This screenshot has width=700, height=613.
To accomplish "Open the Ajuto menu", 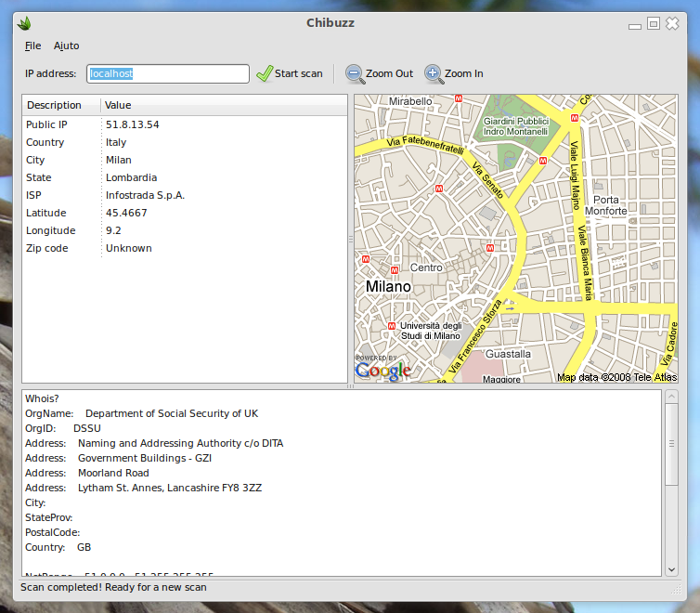I will [x=66, y=46].
